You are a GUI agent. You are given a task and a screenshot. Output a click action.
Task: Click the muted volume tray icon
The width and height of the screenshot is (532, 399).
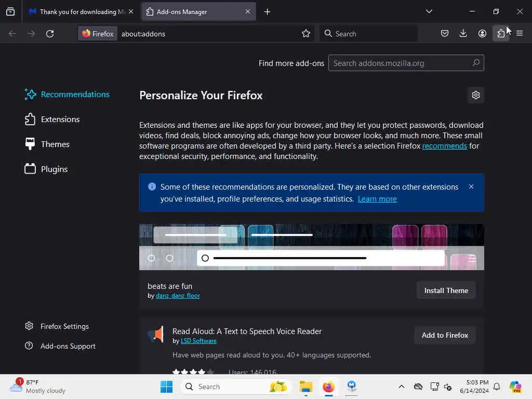click(448, 387)
